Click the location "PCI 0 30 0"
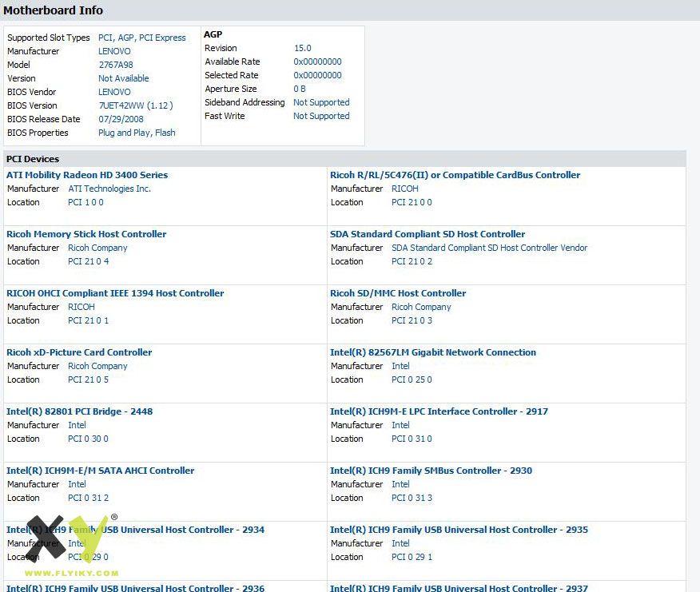The width and height of the screenshot is (700, 592). pos(89,439)
